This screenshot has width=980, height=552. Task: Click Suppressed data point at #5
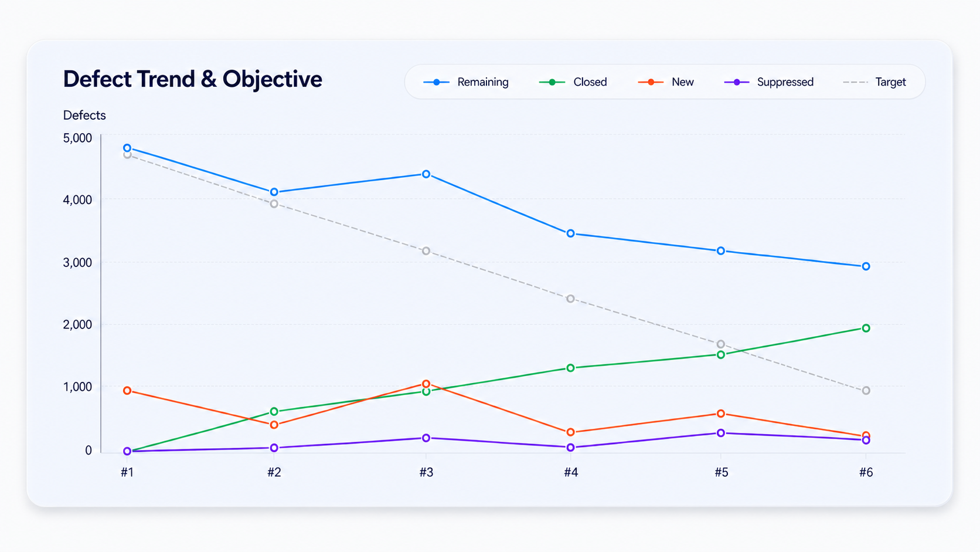point(721,433)
